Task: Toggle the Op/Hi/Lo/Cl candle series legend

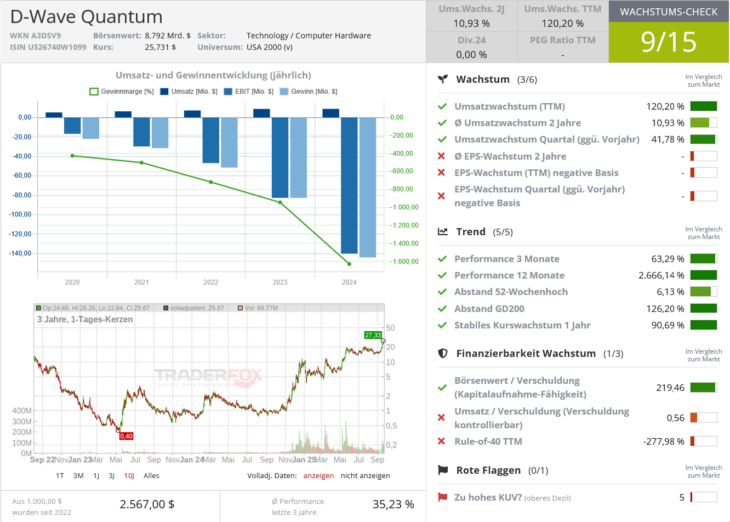Action: (x=93, y=308)
